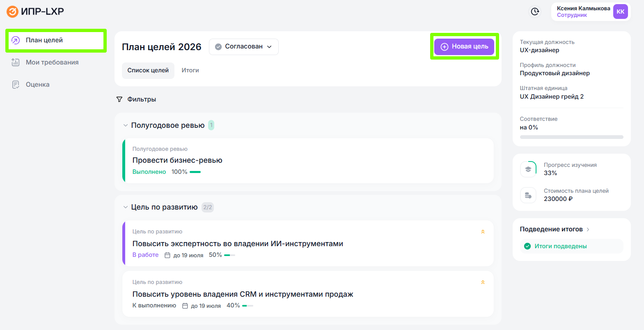Viewport: 644px width, 330px height.
Task: Click the coins icon for Стоимость плана целей
Action: (528, 195)
